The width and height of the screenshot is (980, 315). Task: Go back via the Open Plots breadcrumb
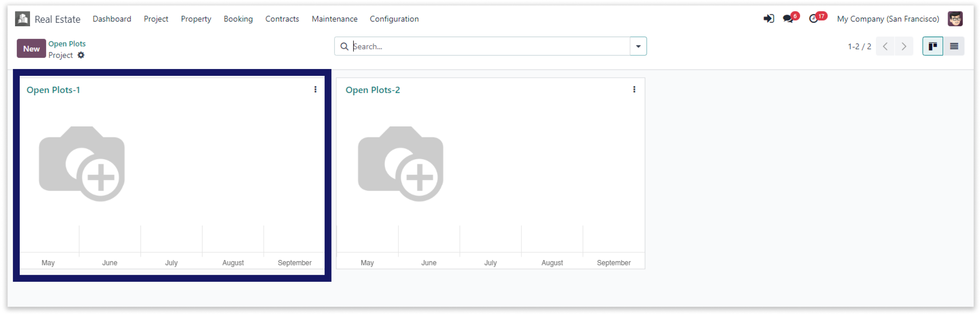coord(67,43)
